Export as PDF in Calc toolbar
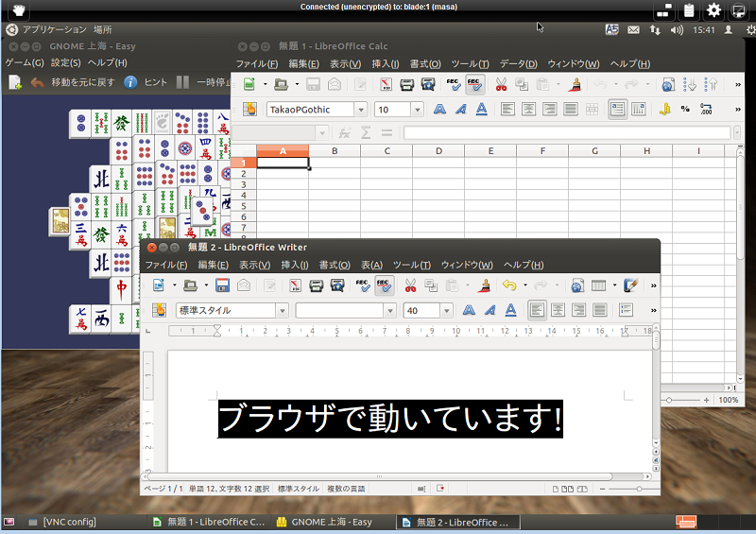Image resolution: width=756 pixels, height=534 pixels. pos(386,84)
